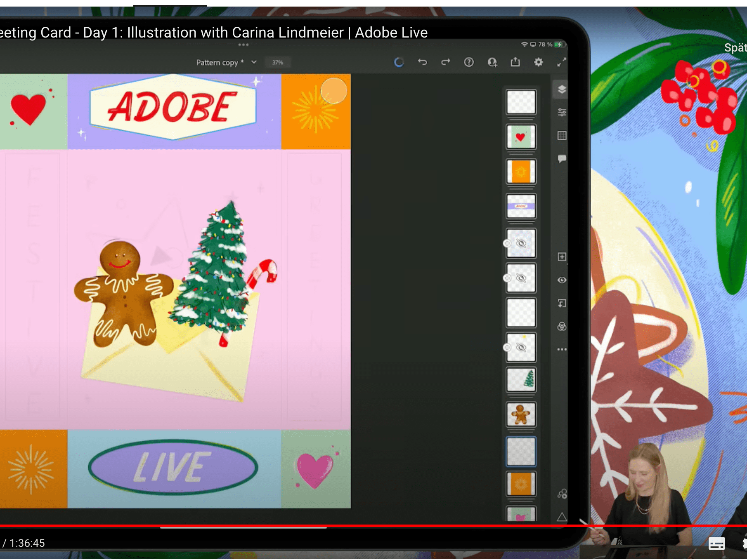This screenshot has width=747, height=560.
Task: Open layer actions three-dot menu
Action: pos(562,349)
